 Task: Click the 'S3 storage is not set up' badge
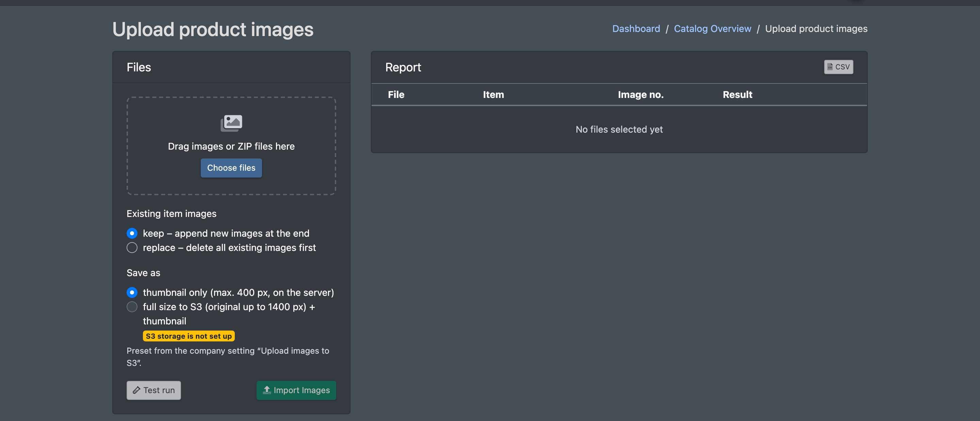pos(189,336)
